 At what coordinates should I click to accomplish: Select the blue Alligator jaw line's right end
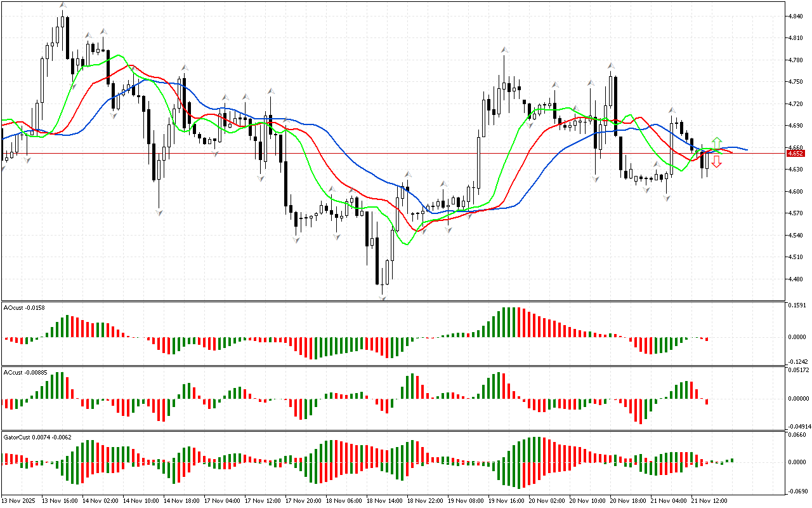[747, 150]
